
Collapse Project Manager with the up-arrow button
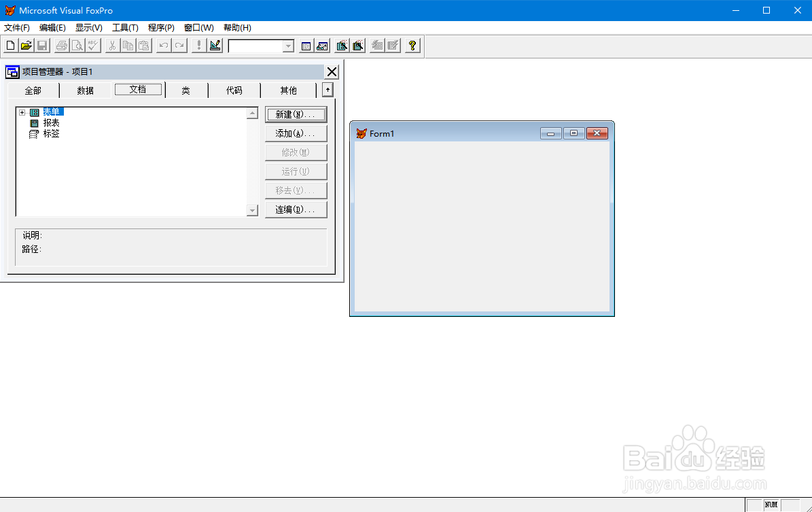pyautogui.click(x=328, y=90)
